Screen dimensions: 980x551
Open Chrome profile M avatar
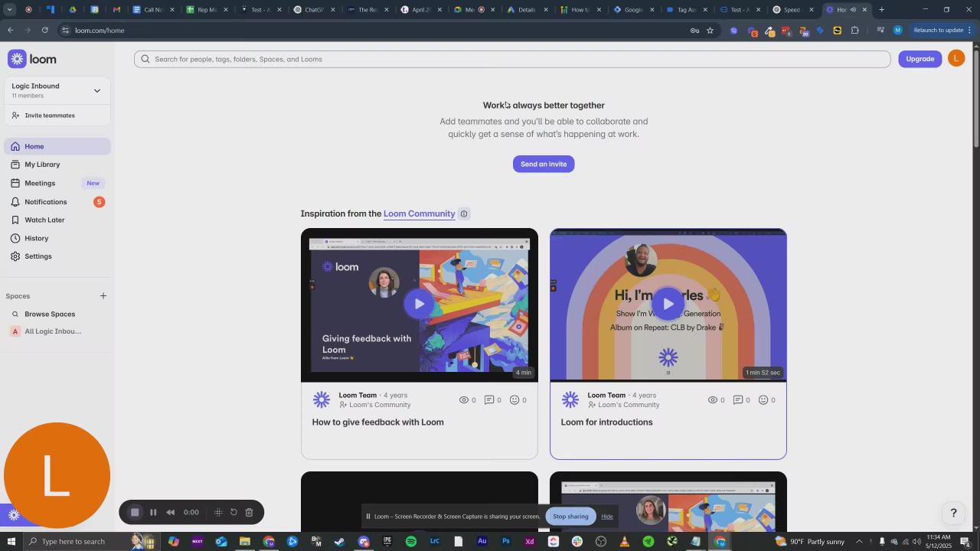897,31
